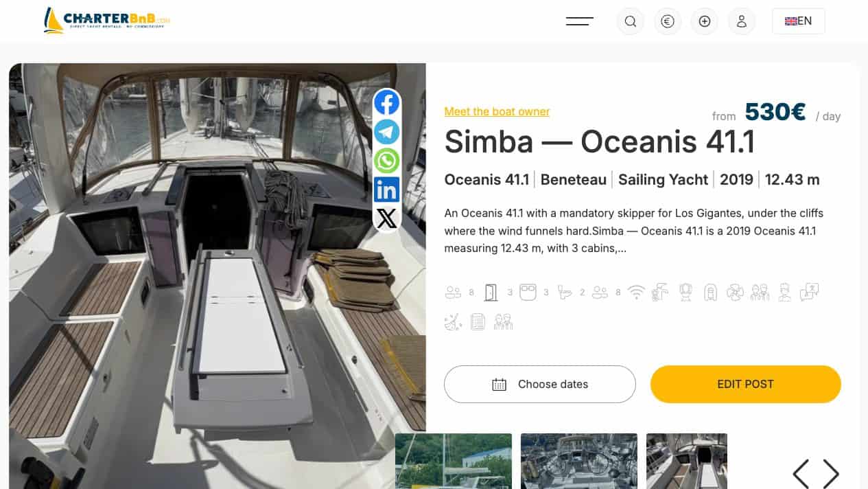
Task: Change currency with the euro icon
Action: pos(668,21)
